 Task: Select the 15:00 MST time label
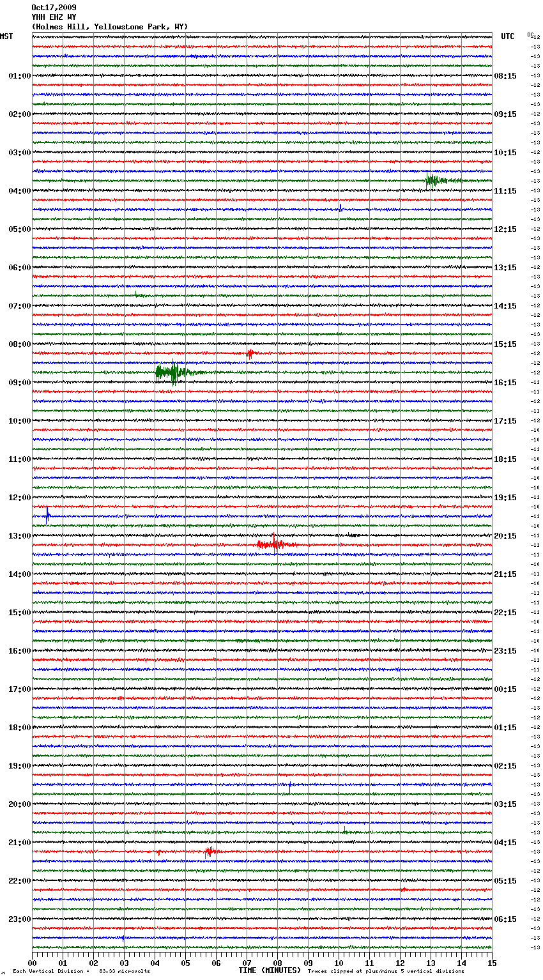click(19, 613)
